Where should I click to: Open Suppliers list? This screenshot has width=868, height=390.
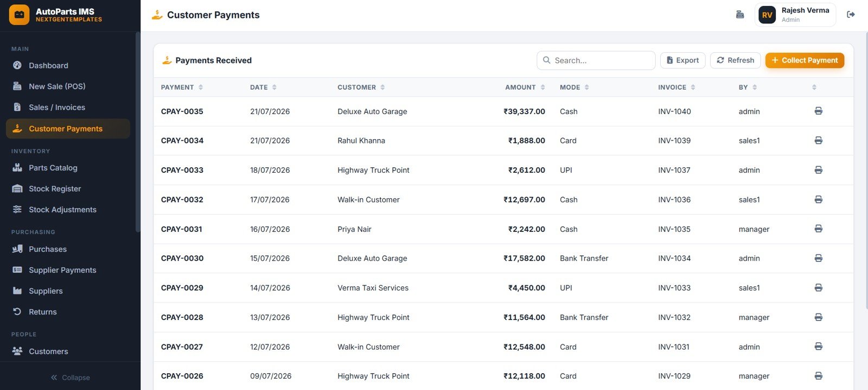coord(68,291)
